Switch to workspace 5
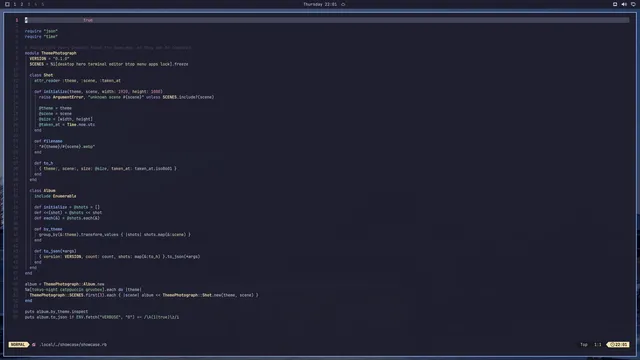Viewport: 640px width, 360px height. 42,4
